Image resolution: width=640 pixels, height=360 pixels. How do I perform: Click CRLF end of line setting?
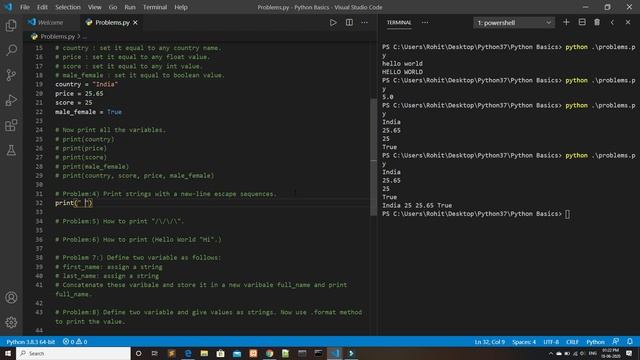click(x=572, y=342)
